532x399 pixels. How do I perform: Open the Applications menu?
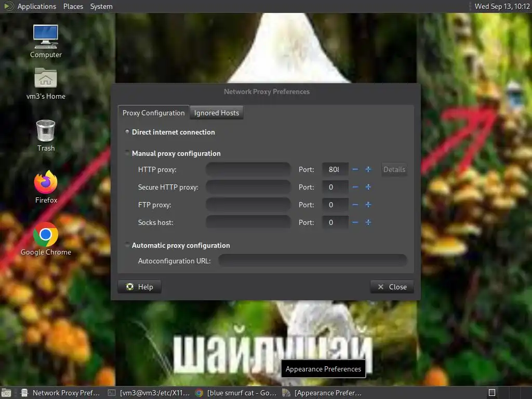[x=37, y=6]
